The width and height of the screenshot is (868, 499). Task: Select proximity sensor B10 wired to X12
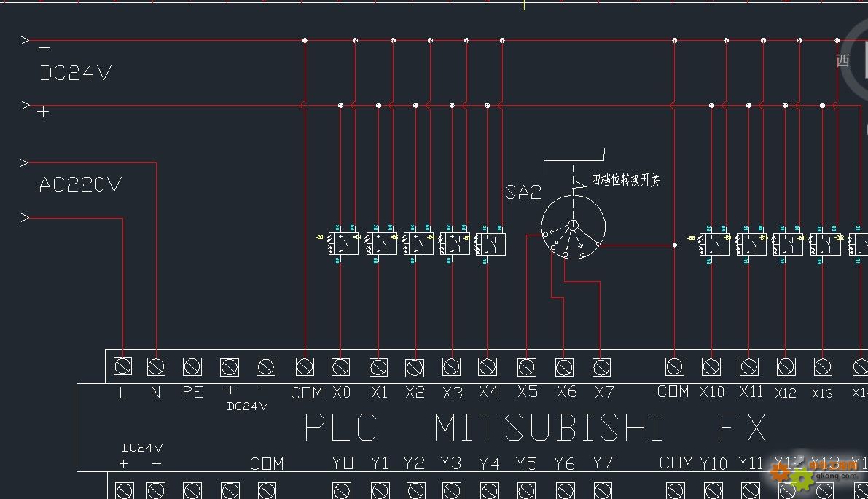[x=788, y=244]
